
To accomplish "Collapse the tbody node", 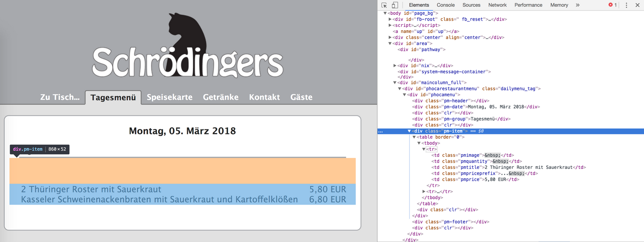I will 419,143.
